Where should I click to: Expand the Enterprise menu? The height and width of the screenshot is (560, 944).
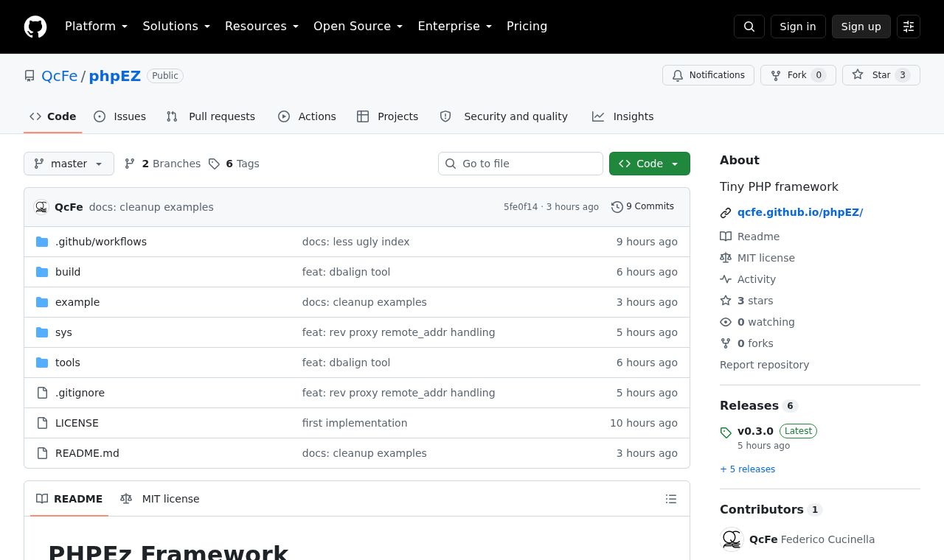pyautogui.click(x=455, y=27)
